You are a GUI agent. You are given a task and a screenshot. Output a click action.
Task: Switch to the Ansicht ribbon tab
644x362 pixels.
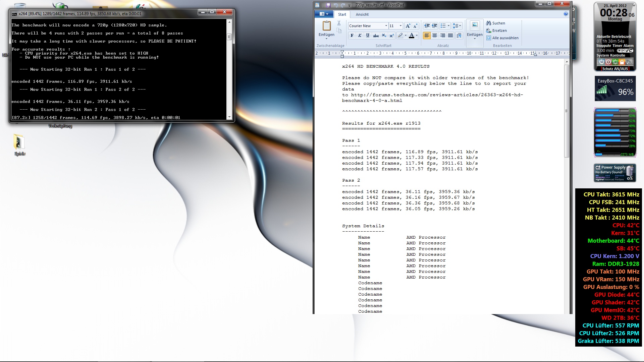pos(362,14)
